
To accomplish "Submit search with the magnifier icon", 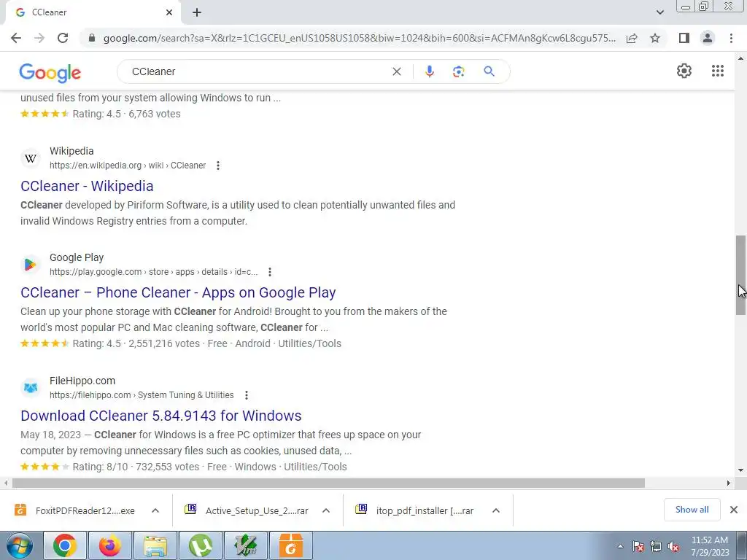I will (489, 71).
